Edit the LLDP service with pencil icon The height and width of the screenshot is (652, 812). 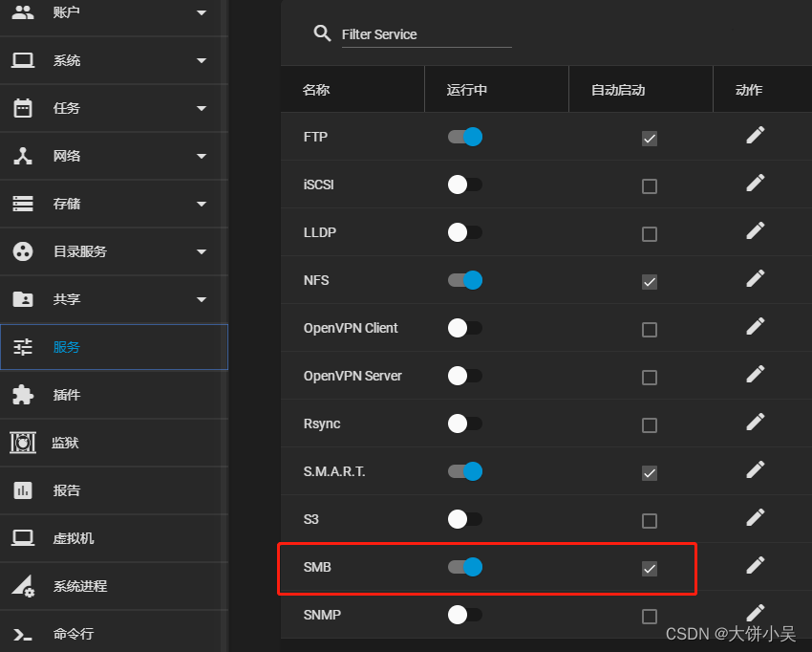755,230
